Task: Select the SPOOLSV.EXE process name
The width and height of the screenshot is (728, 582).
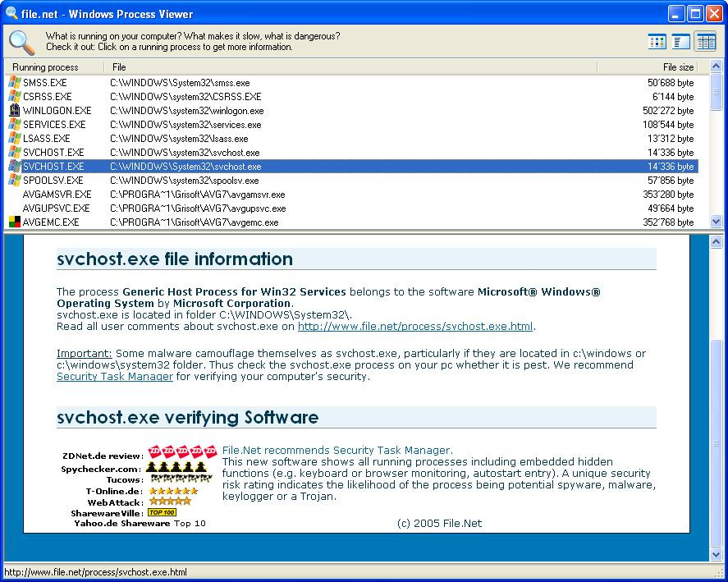Action: pos(53,181)
